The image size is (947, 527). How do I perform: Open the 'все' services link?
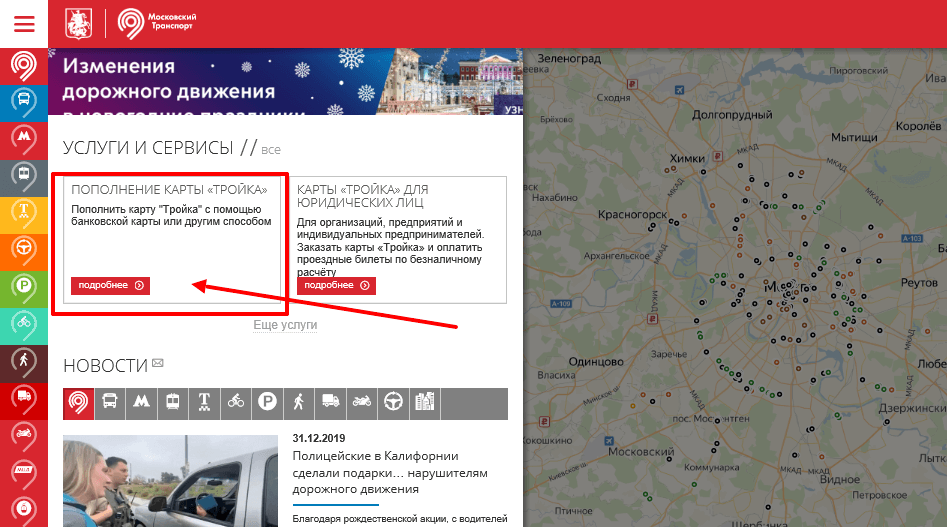pos(271,150)
